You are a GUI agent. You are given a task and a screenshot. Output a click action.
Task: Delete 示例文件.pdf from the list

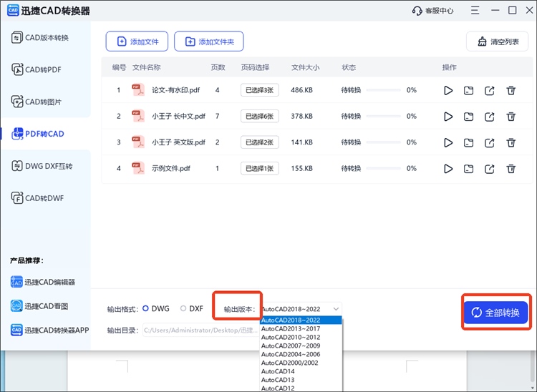pyautogui.click(x=511, y=170)
